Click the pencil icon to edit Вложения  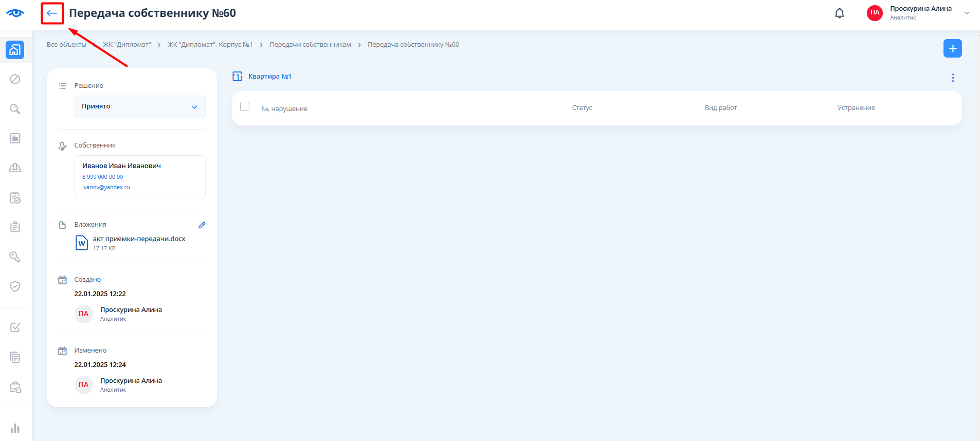point(202,225)
